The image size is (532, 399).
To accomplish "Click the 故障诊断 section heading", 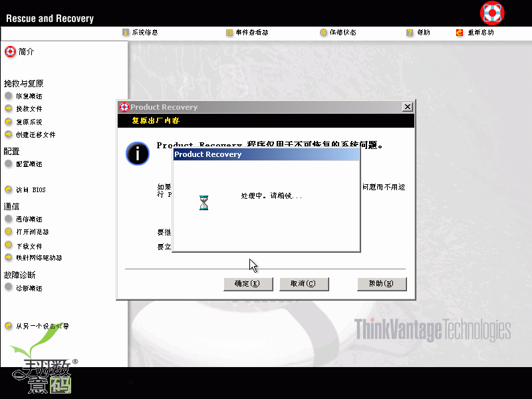I will click(20, 275).
